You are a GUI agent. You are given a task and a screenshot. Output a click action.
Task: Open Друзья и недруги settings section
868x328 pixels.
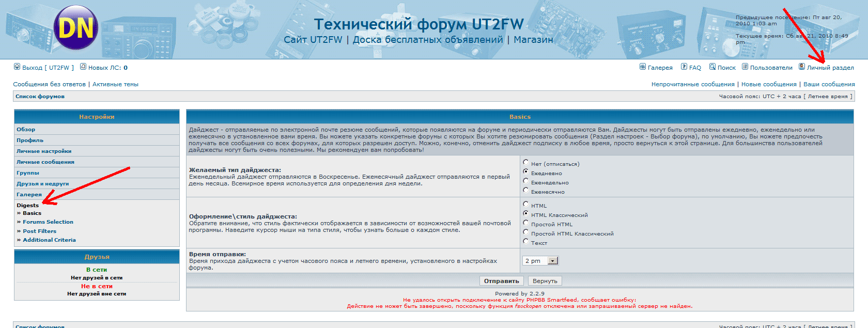tap(42, 184)
